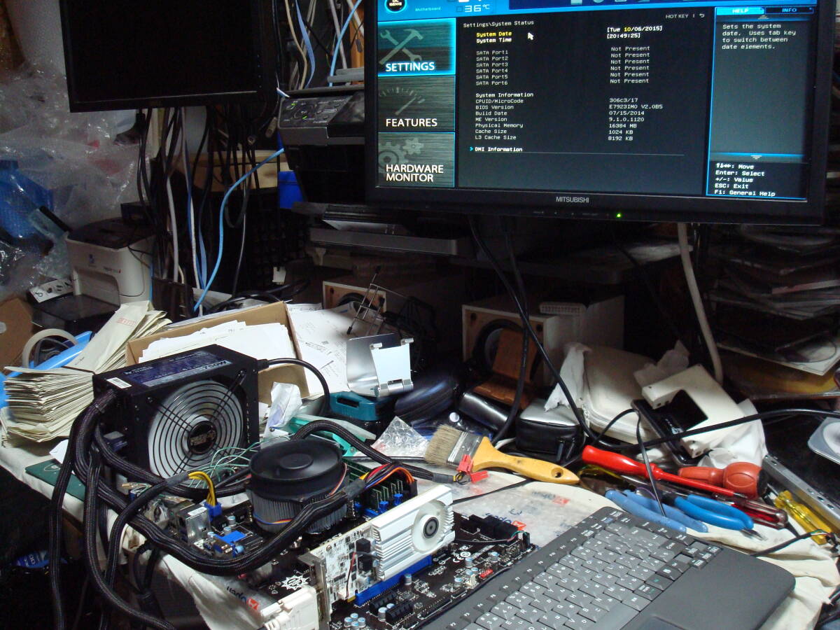
Task: Click the date field [Tue 10/06/2015]
Action: pos(635,28)
